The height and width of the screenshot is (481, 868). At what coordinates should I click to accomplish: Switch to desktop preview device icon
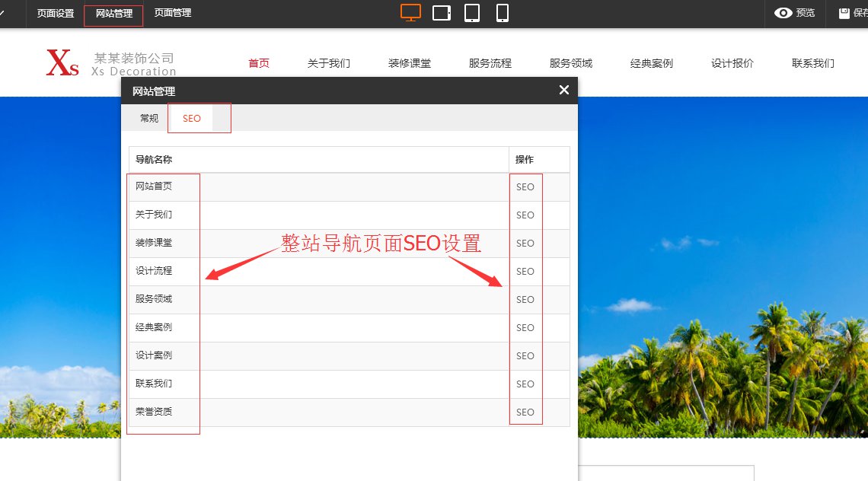(410, 13)
